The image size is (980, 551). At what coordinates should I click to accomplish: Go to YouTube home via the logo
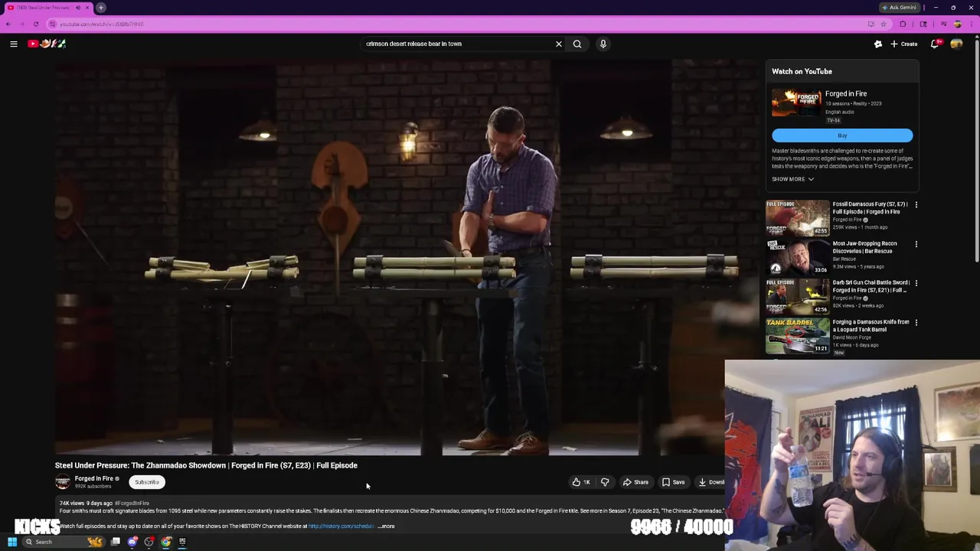[x=47, y=44]
